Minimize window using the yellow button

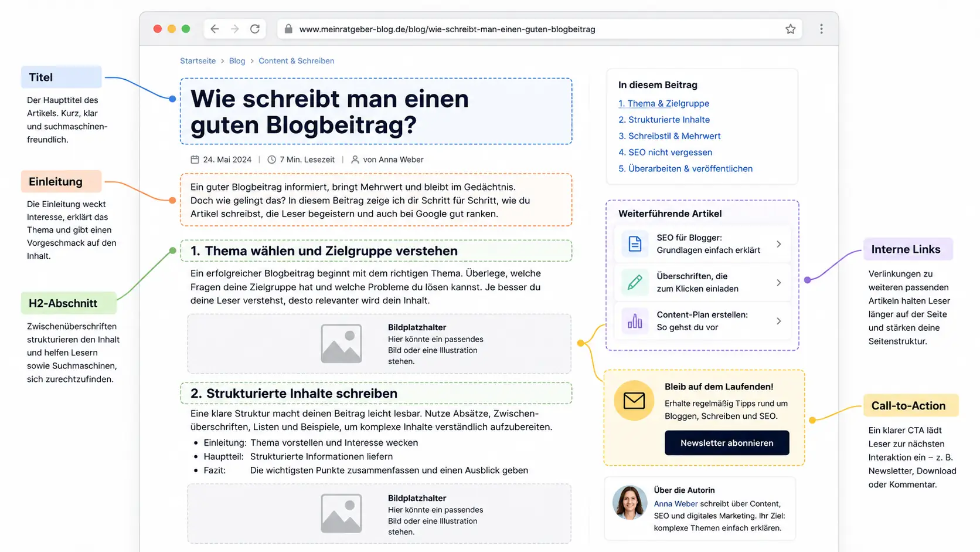[172, 29]
